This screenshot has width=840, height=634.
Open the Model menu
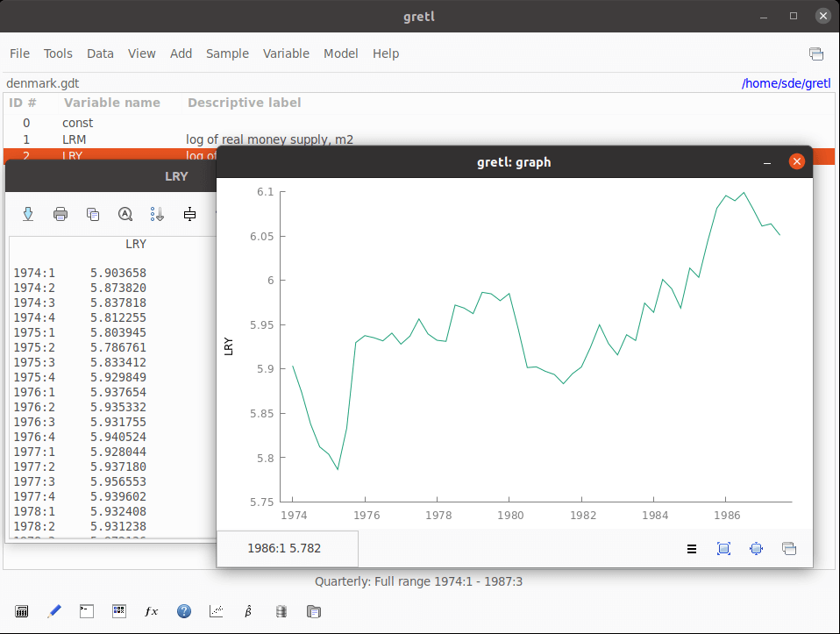pyautogui.click(x=340, y=53)
